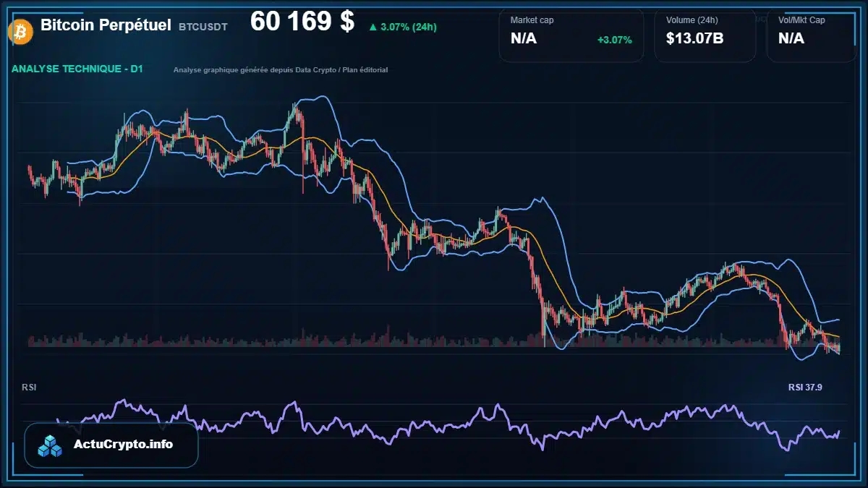Click the Analyse graphique générée caption

tap(281, 70)
